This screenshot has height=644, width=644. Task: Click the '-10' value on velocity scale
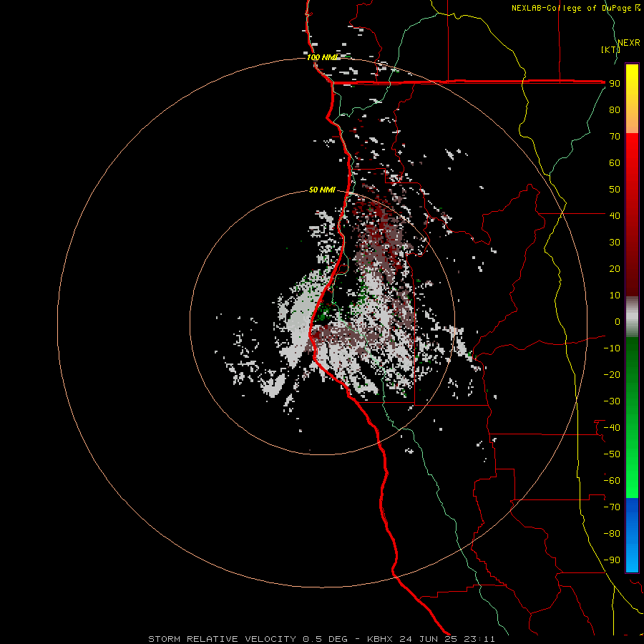(612, 348)
